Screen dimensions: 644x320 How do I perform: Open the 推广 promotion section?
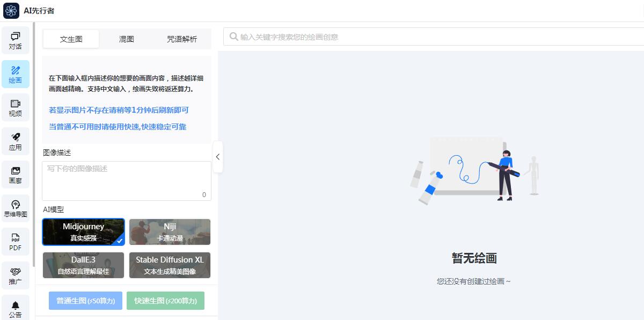pos(16,276)
